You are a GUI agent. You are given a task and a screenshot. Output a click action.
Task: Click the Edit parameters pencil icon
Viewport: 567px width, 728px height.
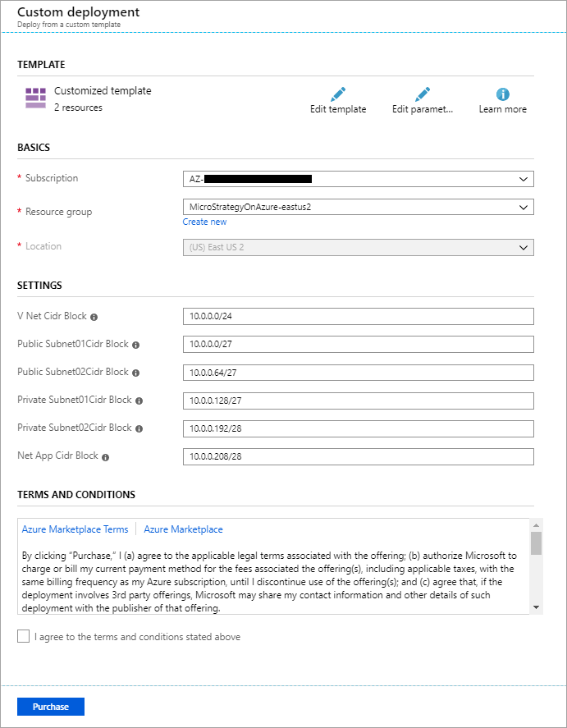coord(422,94)
